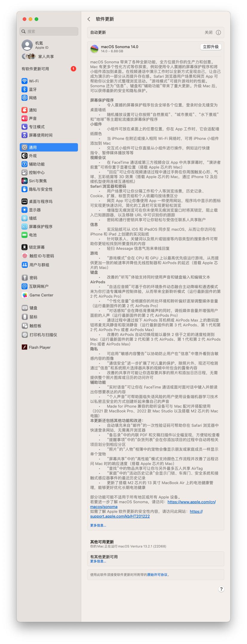The height and width of the screenshot is (644, 247).
Task: Open Bluetooth (蓝牙) settings icon
Action: click(24, 89)
